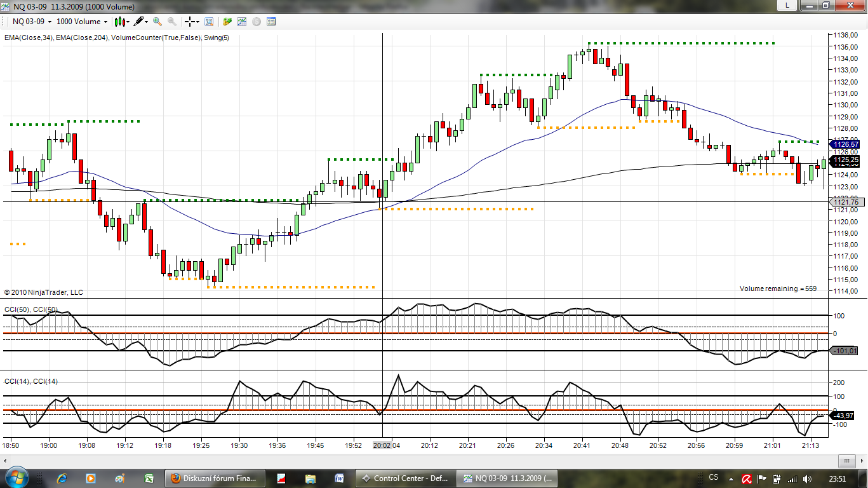Click the horizontal scrollbar handle below the chart
Screen dimensions: 868x488
click(x=846, y=461)
